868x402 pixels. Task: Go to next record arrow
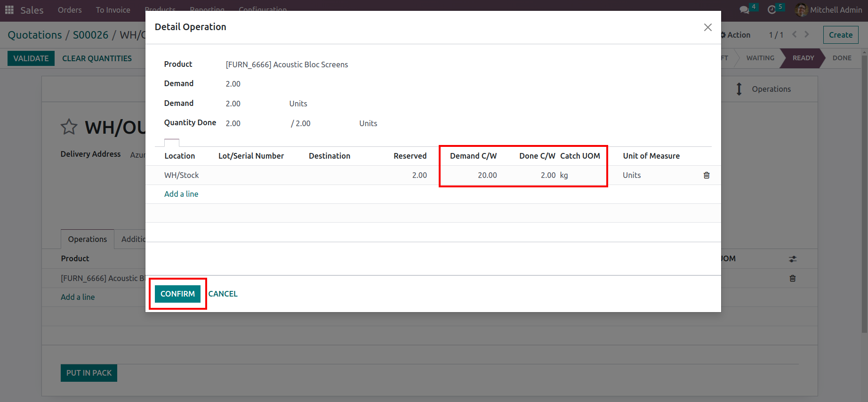tap(807, 34)
